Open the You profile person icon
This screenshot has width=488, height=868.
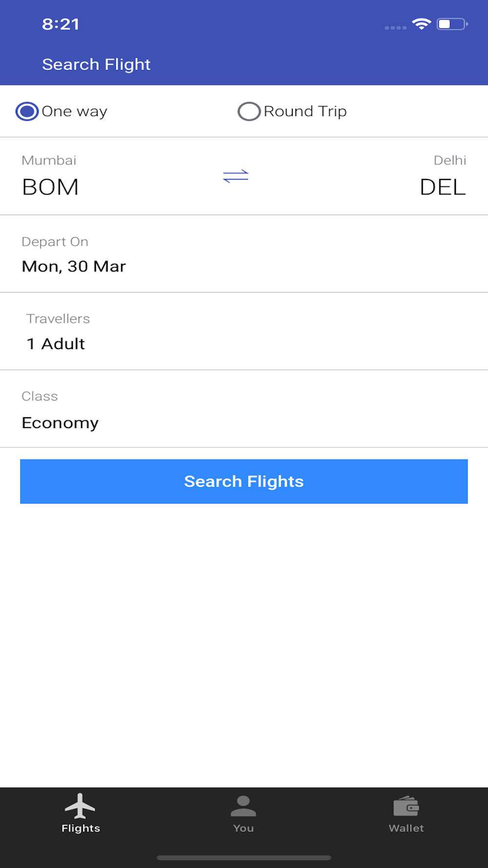(x=244, y=806)
